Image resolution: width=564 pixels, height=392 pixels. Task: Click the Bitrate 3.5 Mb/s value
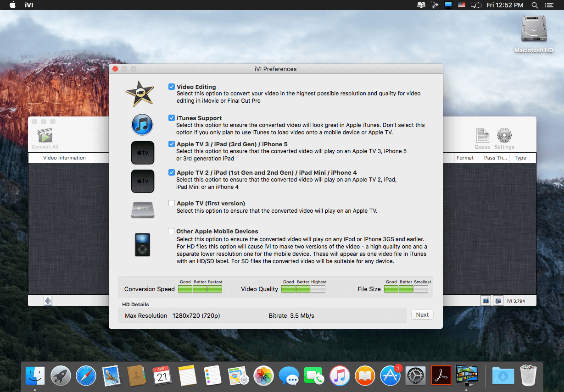(x=302, y=315)
